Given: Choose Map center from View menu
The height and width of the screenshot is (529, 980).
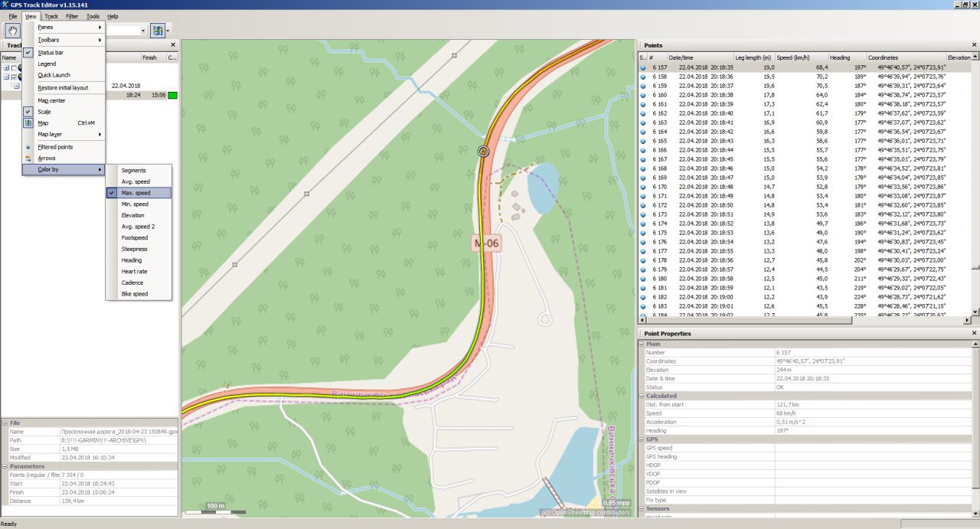Looking at the screenshot, I should [64, 100].
